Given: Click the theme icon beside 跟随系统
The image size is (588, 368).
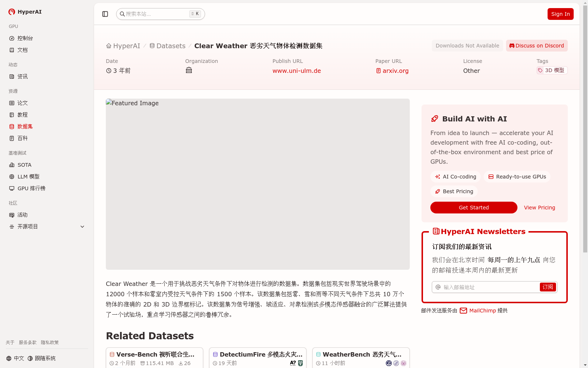Looking at the screenshot, I should pyautogui.click(x=30, y=358).
